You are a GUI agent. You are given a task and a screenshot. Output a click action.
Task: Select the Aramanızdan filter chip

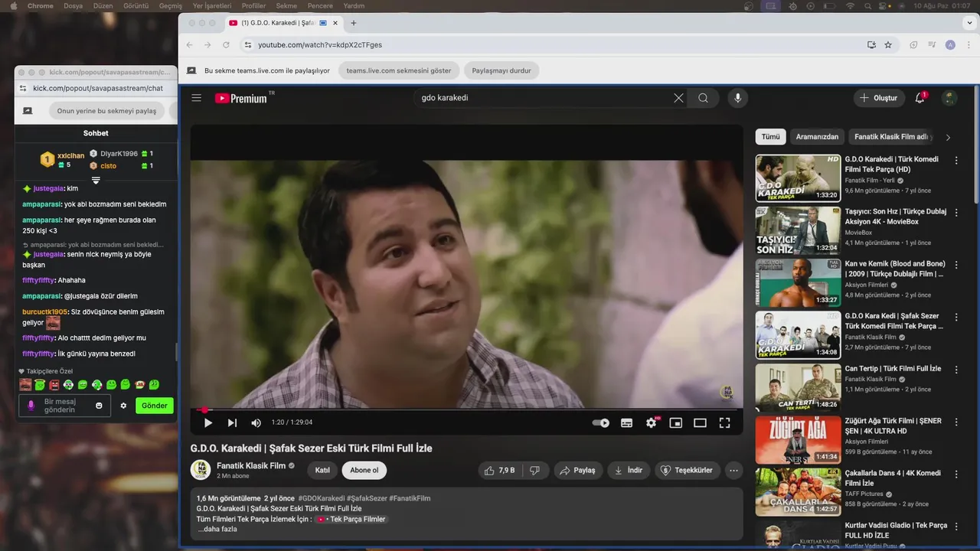[x=817, y=137]
